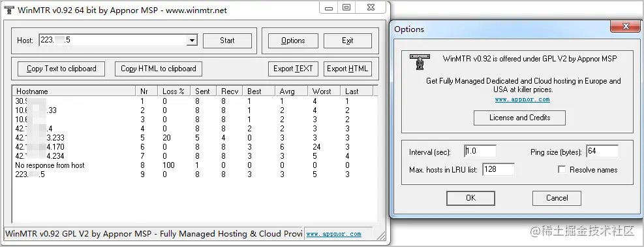
Task: Open the Options dialog button
Action: tap(293, 41)
